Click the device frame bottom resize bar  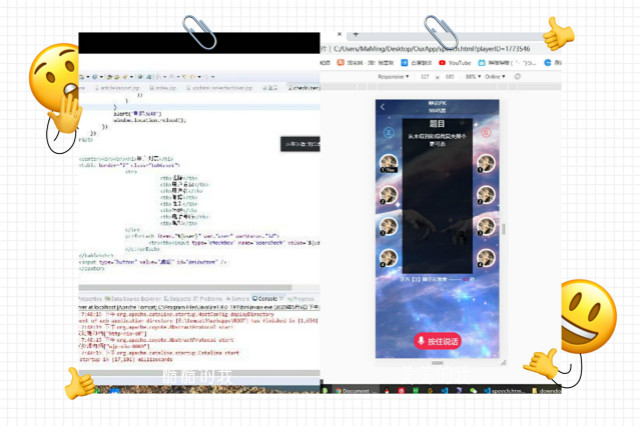pos(438,363)
